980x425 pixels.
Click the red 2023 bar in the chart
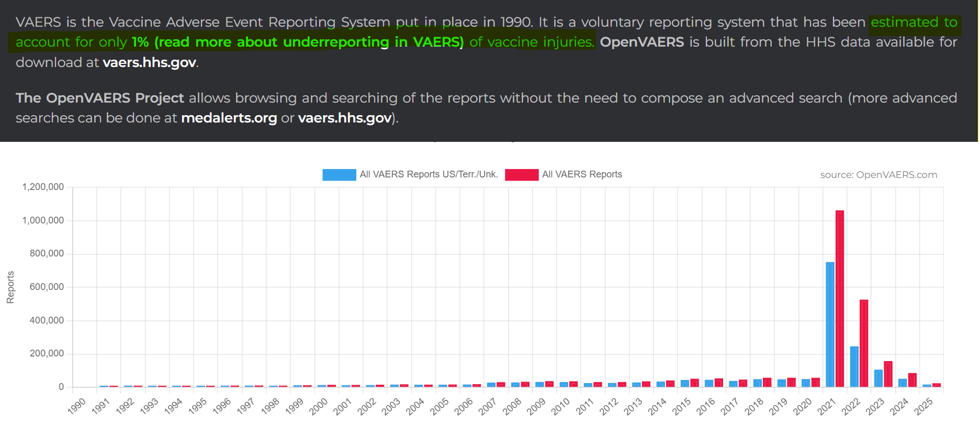click(x=888, y=374)
